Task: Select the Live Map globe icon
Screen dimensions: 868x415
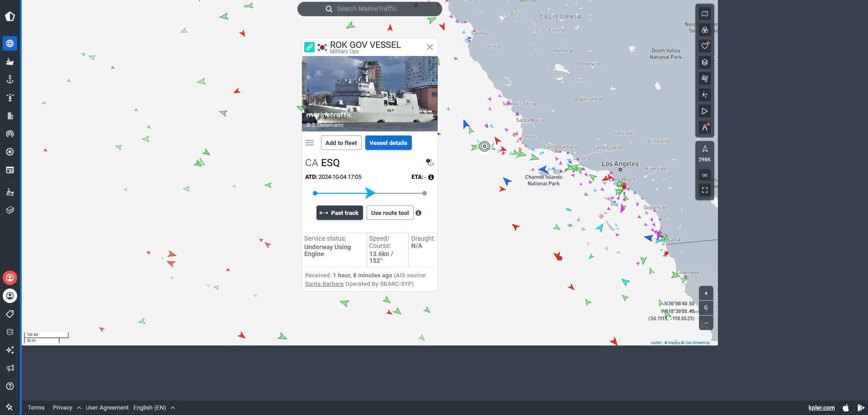Action: (10, 43)
